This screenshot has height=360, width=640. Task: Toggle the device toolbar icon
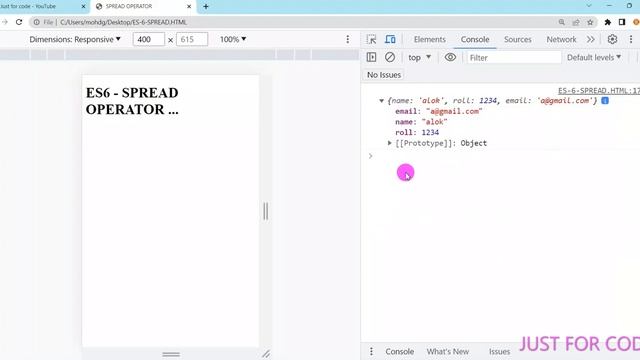(x=390, y=39)
